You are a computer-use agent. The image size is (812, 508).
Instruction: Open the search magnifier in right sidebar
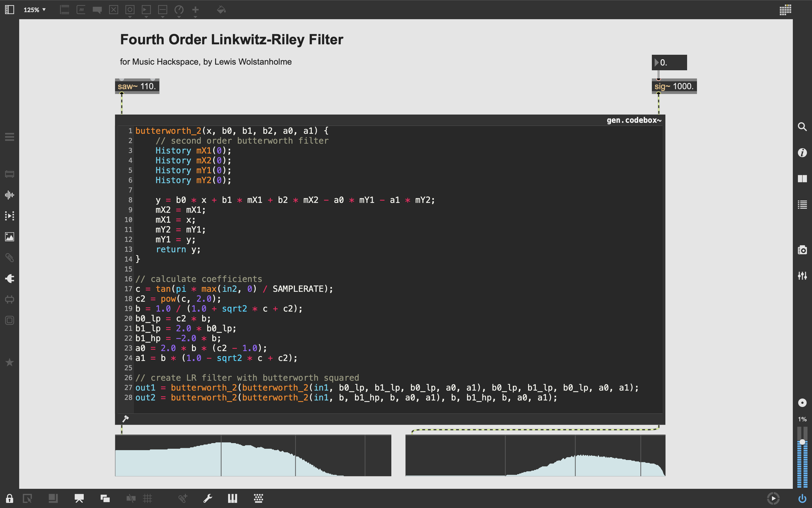802,127
